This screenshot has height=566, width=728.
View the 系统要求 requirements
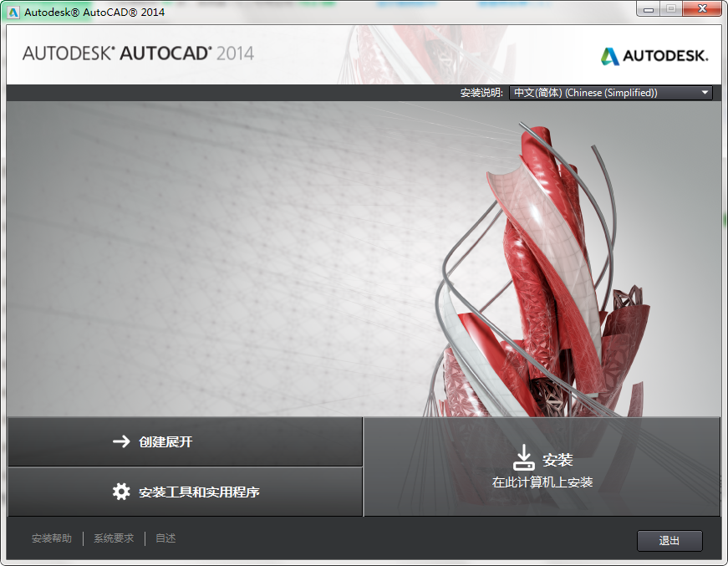point(113,538)
